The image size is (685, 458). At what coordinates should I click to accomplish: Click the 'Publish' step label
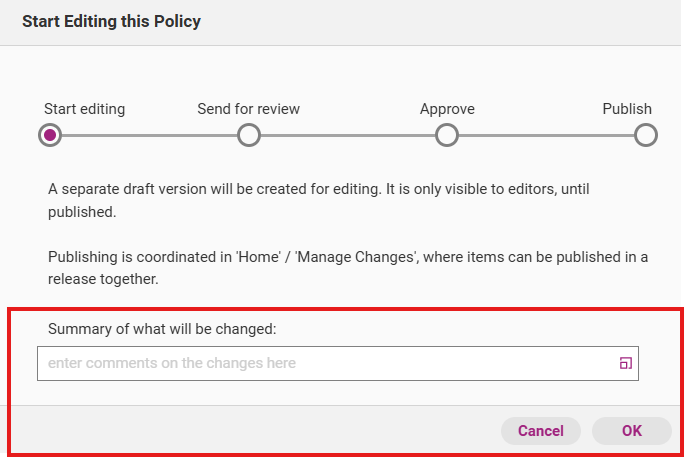626,109
